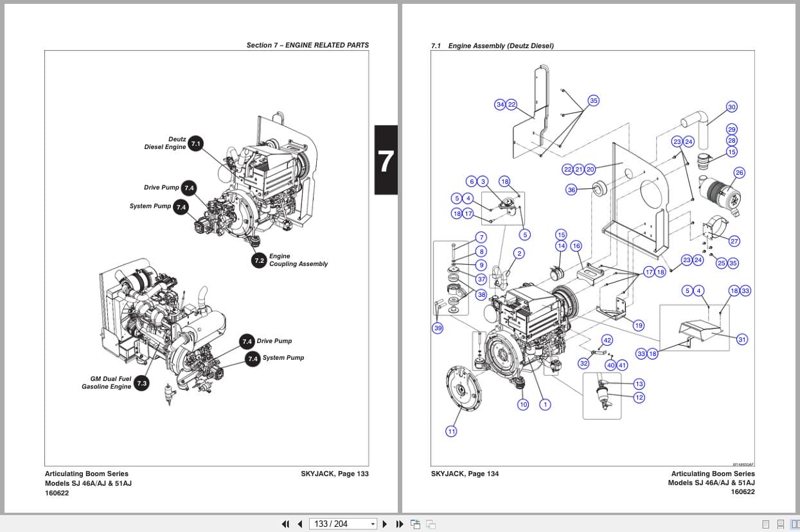Click the duplicate view icon on the toolbar
This screenshot has width=800, height=532.
(x=431, y=524)
